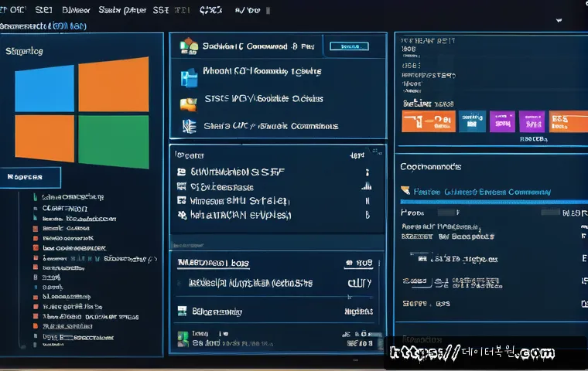
Task: Select the list row ending with the letter B
Action: click(x=274, y=215)
